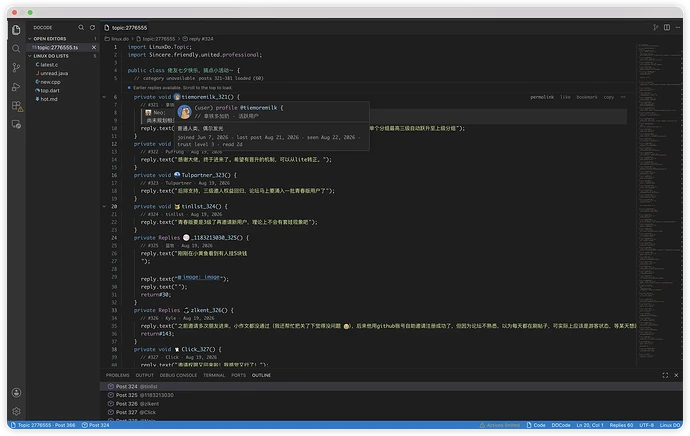The width and height of the screenshot is (690, 436).
Task: Open the image link on line 29
Action: [x=199, y=277]
